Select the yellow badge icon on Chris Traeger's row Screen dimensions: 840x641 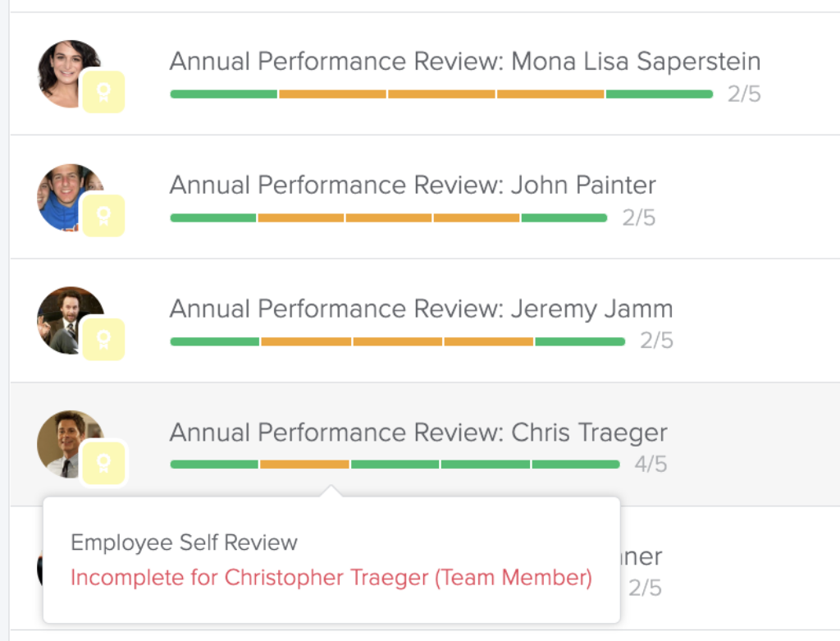pos(102,462)
